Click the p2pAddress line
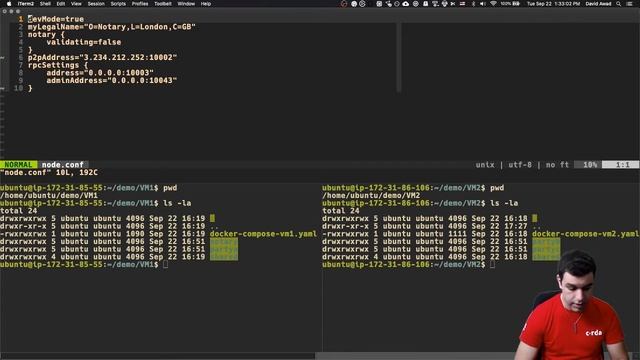 pyautogui.click(x=102, y=58)
